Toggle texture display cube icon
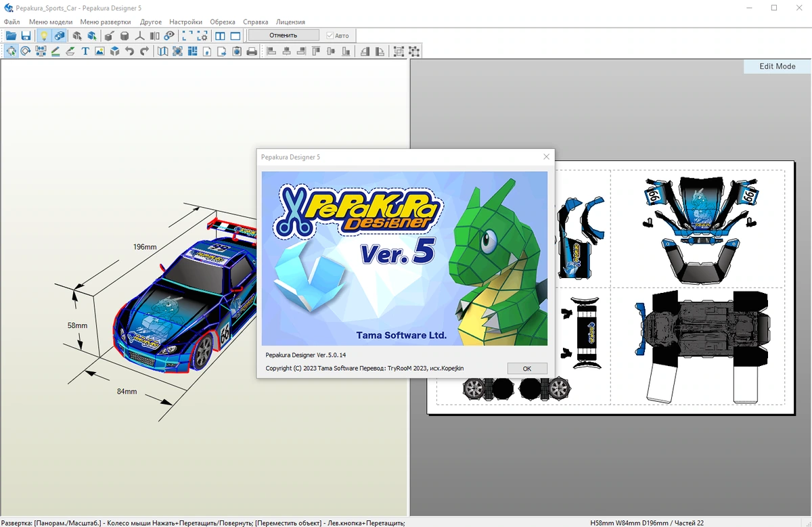This screenshot has height=527, width=812. [60, 35]
